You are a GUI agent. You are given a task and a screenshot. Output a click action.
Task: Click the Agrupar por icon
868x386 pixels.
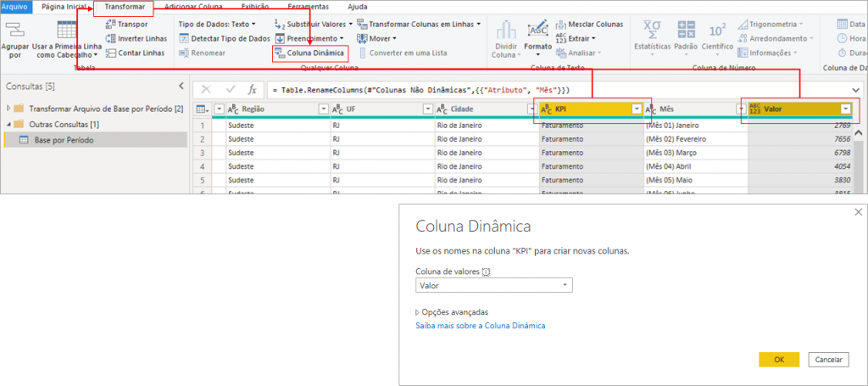click(14, 31)
